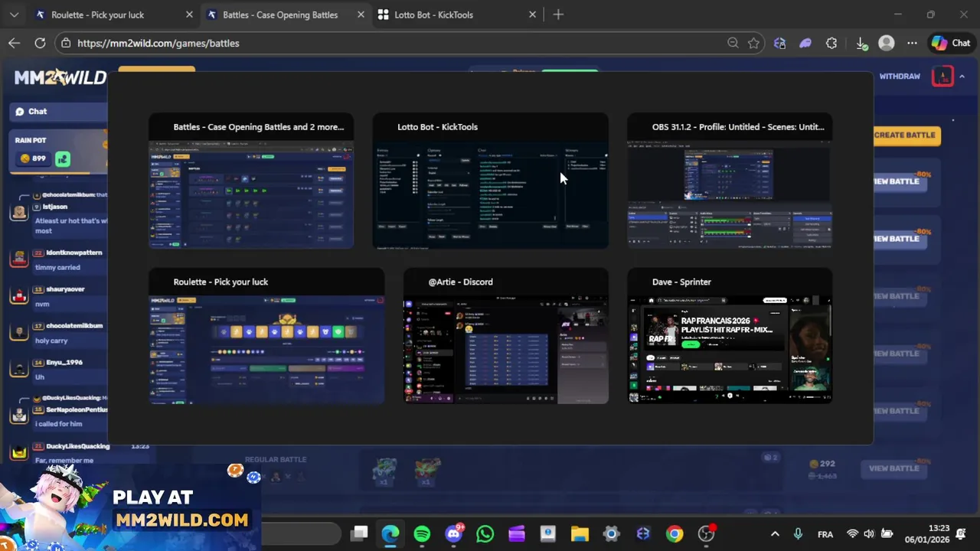
Task: Open Google Chrome from the taskbar
Action: coord(674,533)
